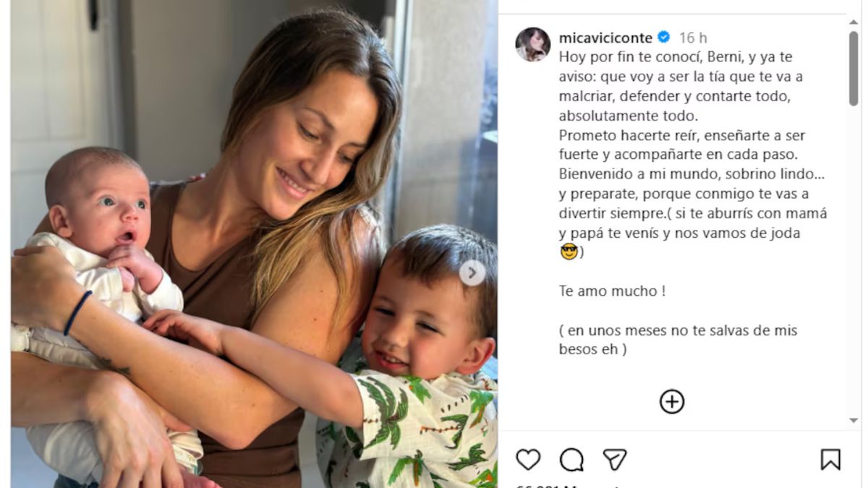Visit the micaviciconte username link
The height and width of the screenshot is (488, 868).
[x=605, y=38]
